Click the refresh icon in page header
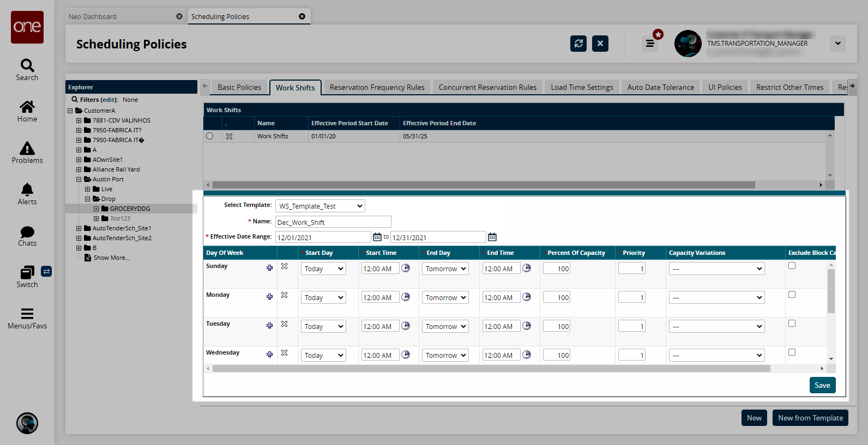The height and width of the screenshot is (445, 868). click(x=578, y=44)
